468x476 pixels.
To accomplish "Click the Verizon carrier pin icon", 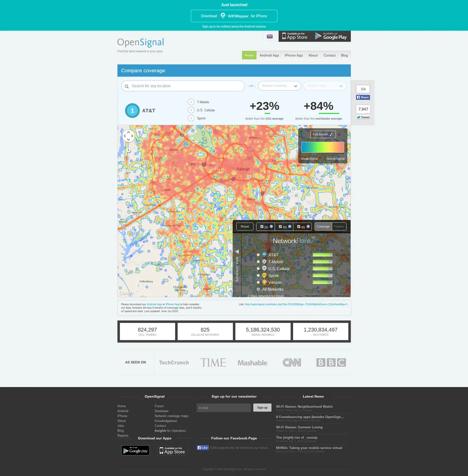I will pyautogui.click(x=264, y=282).
